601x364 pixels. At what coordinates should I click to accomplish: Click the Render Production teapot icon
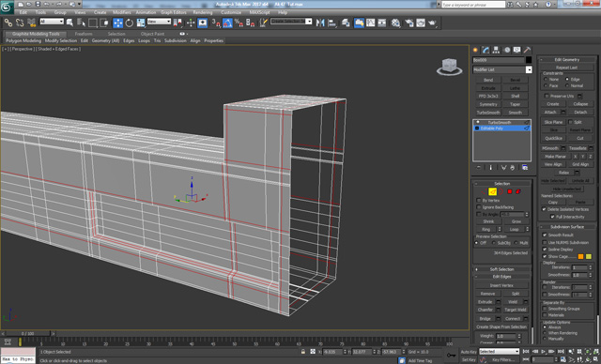pyautogui.click(x=433, y=23)
